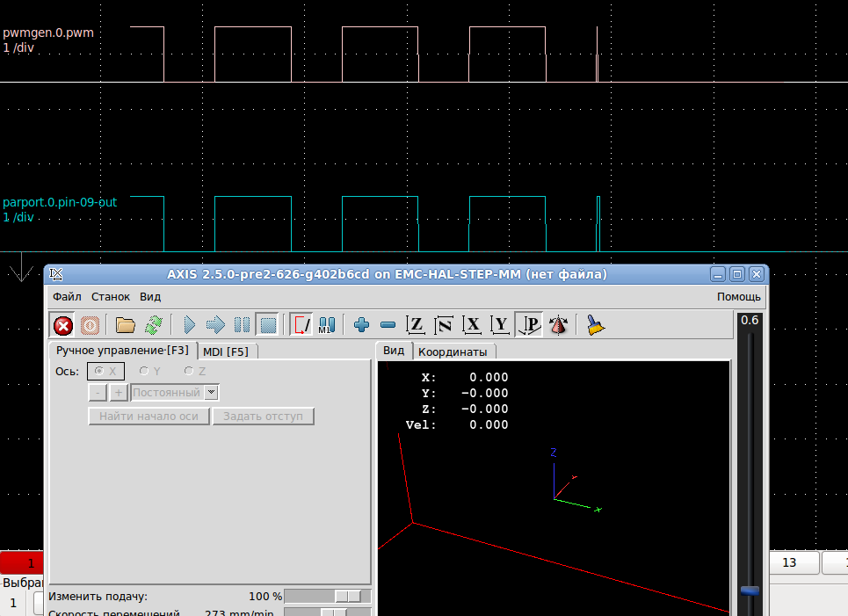The width and height of the screenshot is (848, 616).
Task: Open the Постоянный jog increment dropdown
Action: tap(211, 393)
